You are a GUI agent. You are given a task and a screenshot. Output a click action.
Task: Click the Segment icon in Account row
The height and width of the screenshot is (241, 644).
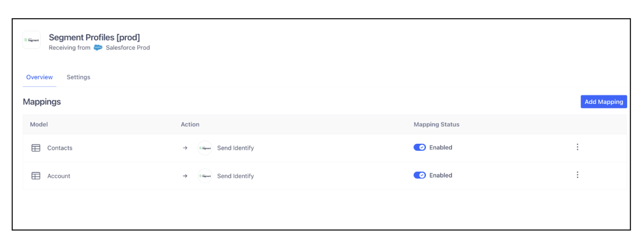pyautogui.click(x=205, y=176)
